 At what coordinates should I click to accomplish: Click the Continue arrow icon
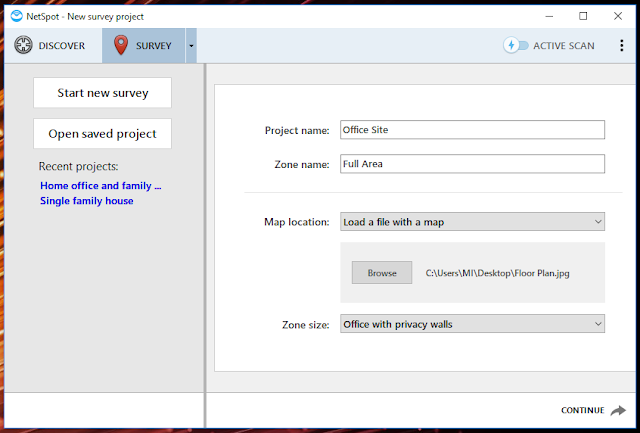click(618, 410)
